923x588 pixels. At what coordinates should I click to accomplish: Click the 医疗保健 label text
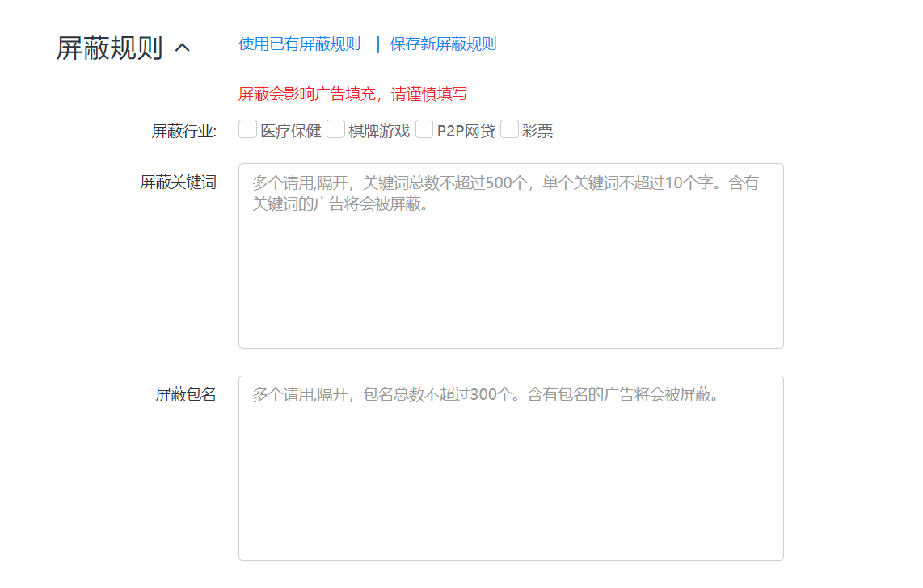[x=291, y=131]
